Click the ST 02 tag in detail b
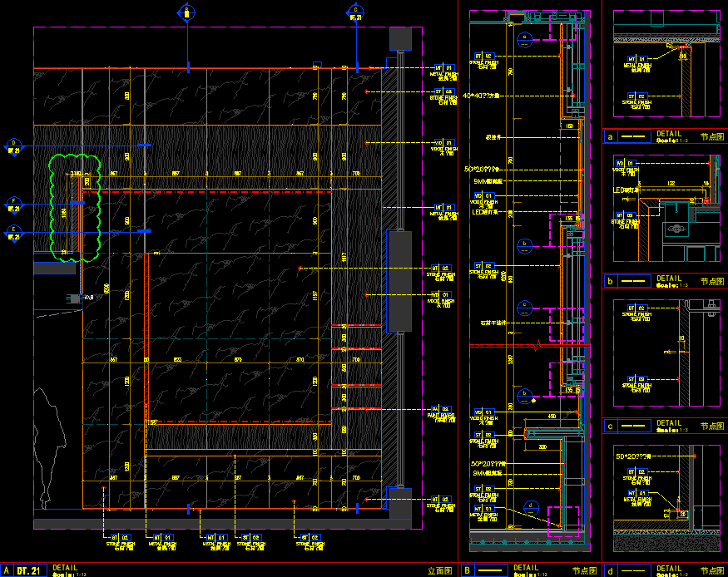Viewport: 728px width, 577px height. click(x=626, y=215)
